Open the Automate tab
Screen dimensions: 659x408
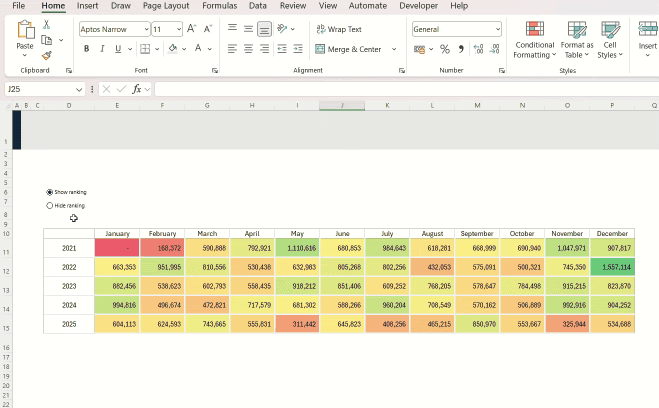coord(368,6)
